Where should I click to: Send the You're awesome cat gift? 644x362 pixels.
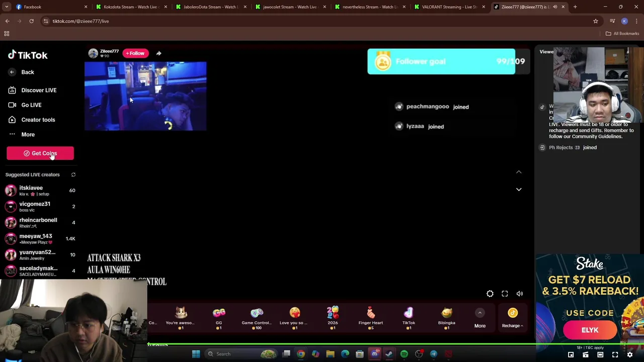(180, 318)
